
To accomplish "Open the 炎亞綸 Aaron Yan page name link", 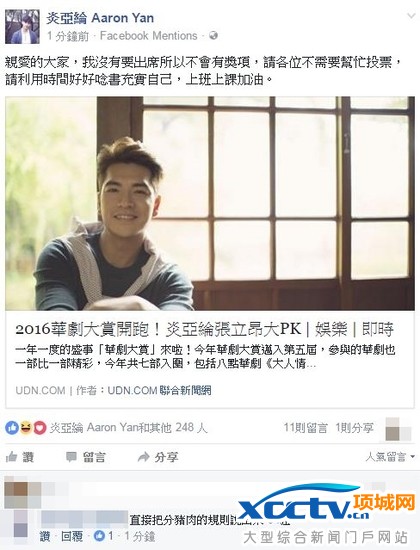I will click(x=100, y=18).
